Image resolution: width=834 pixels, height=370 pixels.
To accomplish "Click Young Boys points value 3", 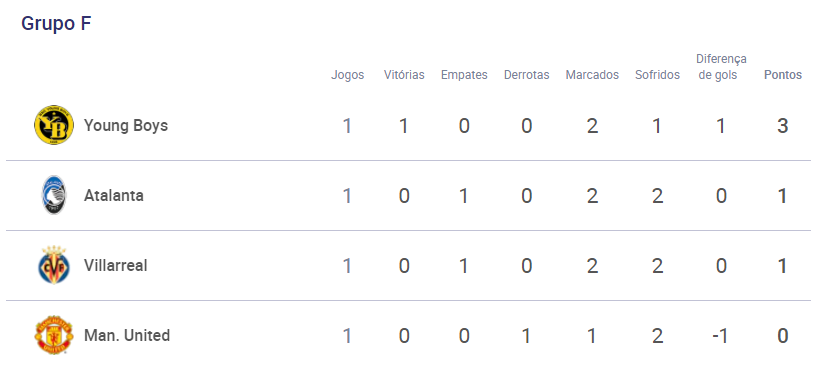I will [782, 126].
